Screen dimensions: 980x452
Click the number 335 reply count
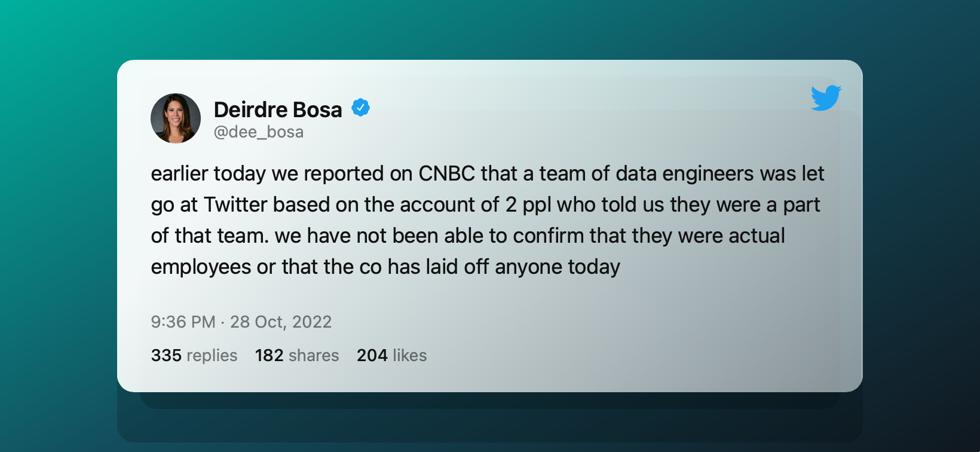166,355
